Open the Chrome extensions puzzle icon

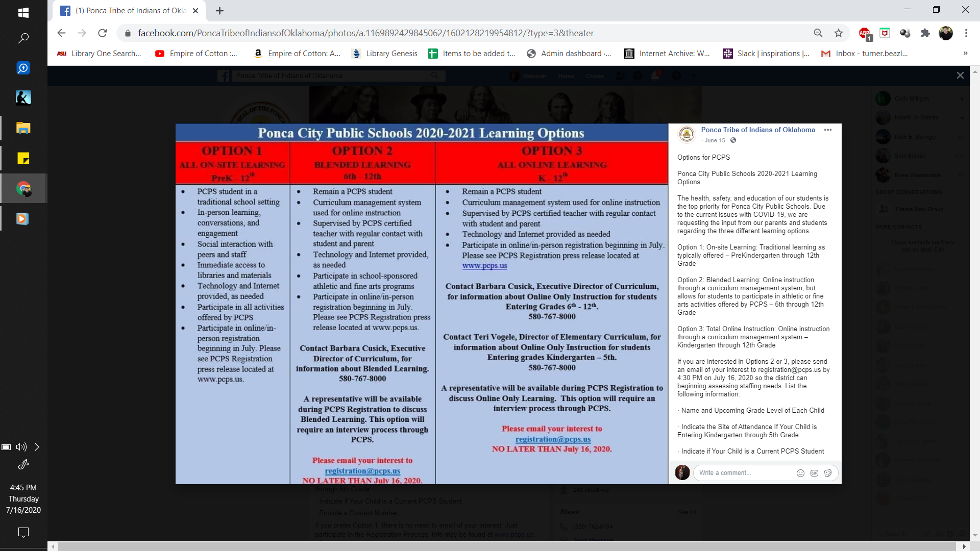coord(925,33)
